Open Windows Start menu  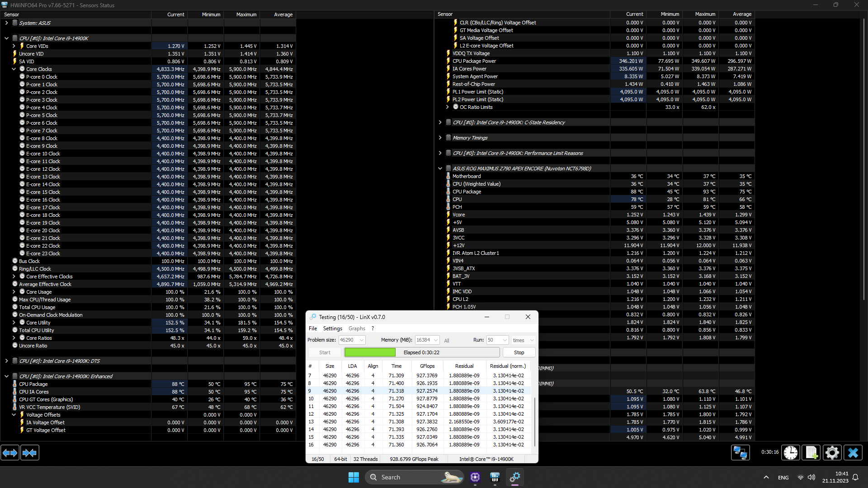[354, 477]
